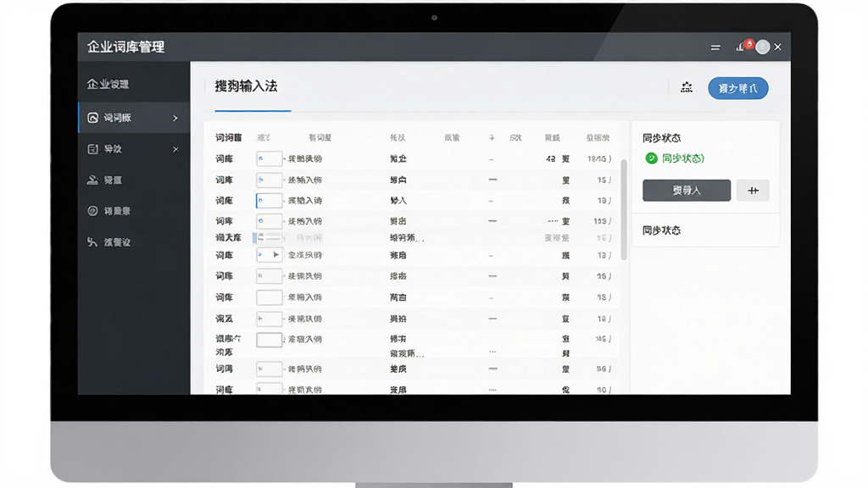Image resolution: width=868 pixels, height=488 pixels.
Task: Toggle the arrow beside the document-icon sidebar item
Action: click(175, 149)
